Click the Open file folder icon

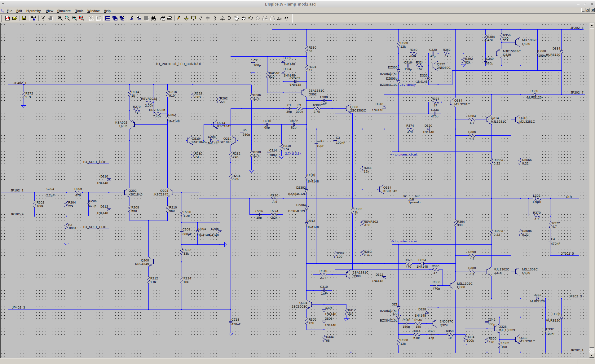point(15,18)
